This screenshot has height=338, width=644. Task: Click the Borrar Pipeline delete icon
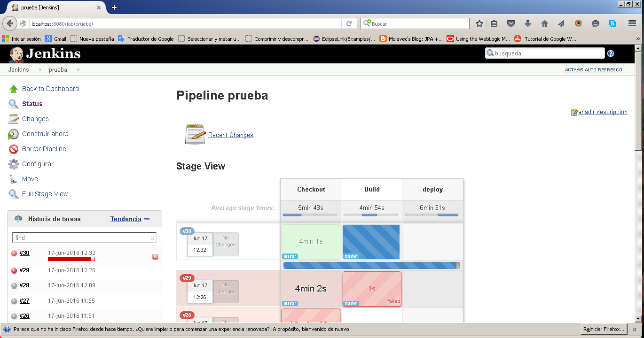14,149
